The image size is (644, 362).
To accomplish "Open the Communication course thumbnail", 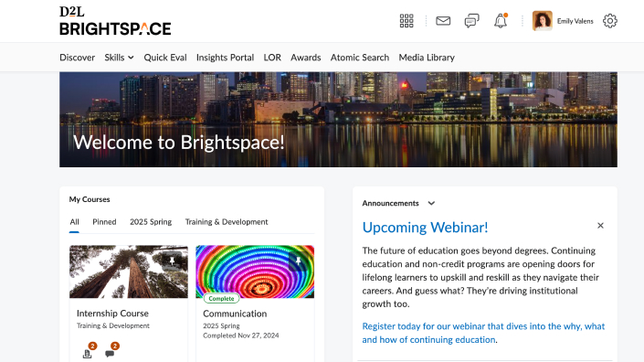I will [255, 271].
